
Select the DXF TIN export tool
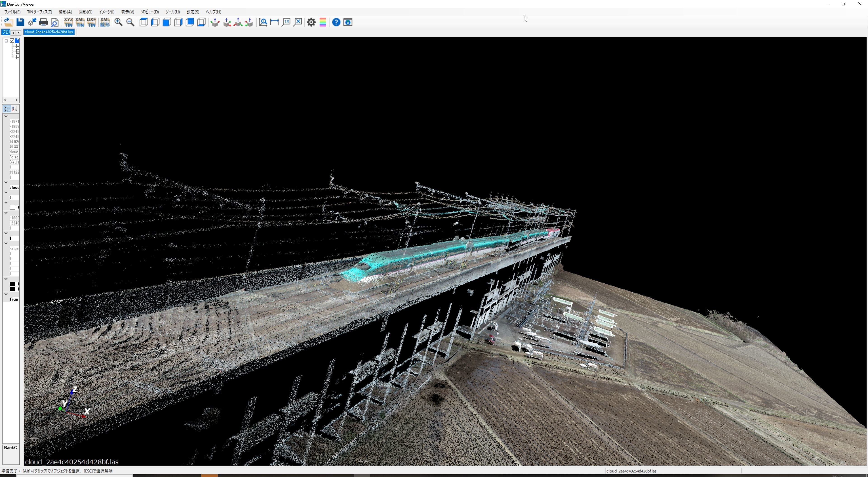click(x=91, y=22)
